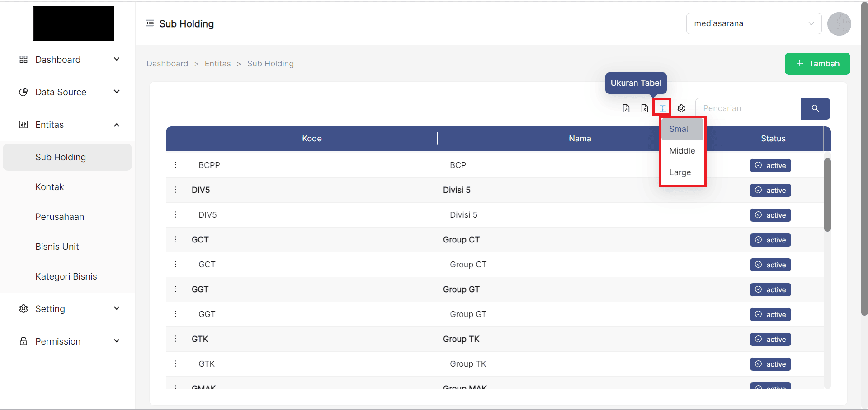Open the table settings gear icon
This screenshot has width=868, height=410.
click(681, 108)
